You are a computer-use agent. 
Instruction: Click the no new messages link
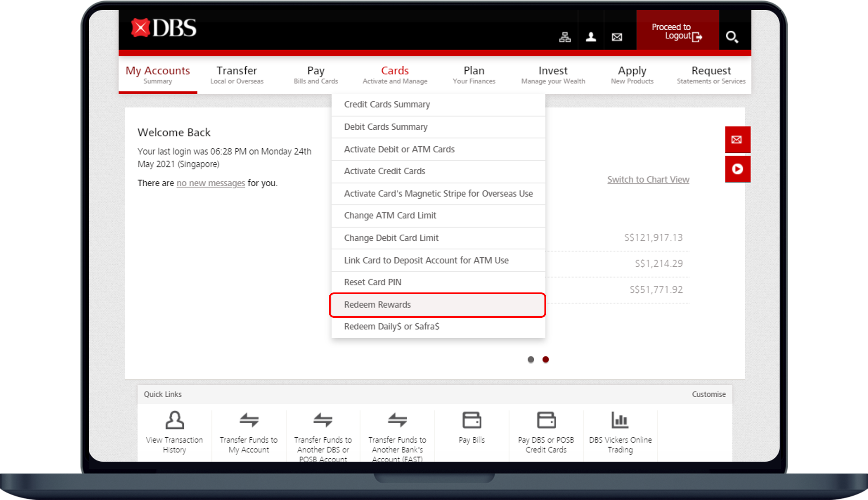pyautogui.click(x=211, y=183)
